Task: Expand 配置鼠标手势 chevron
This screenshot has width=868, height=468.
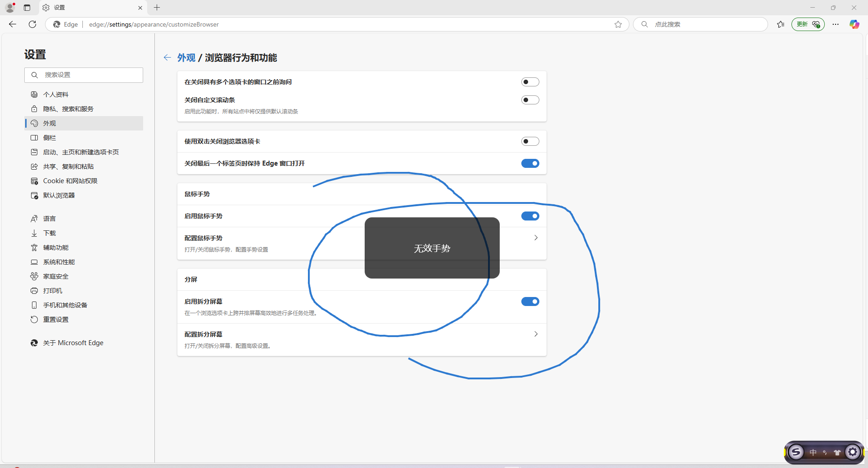Action: pos(536,238)
